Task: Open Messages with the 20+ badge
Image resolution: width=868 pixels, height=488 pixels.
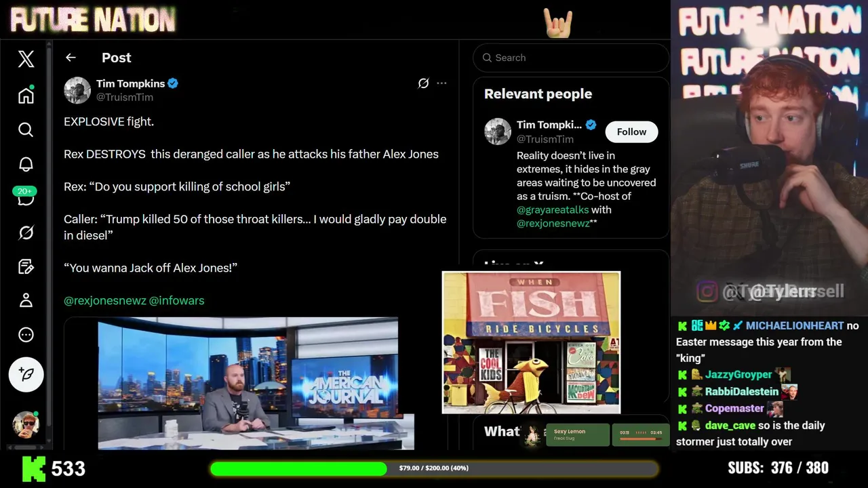Action: coord(26,197)
